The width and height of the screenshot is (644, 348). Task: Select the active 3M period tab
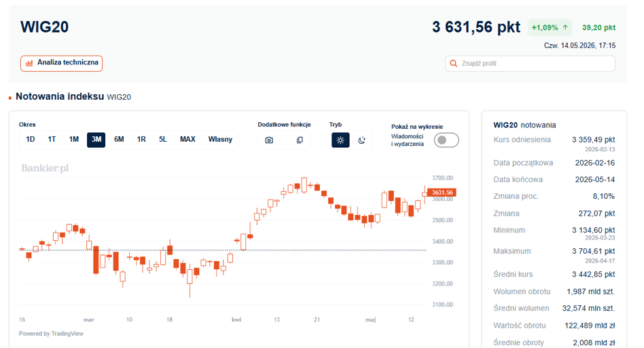[96, 139]
